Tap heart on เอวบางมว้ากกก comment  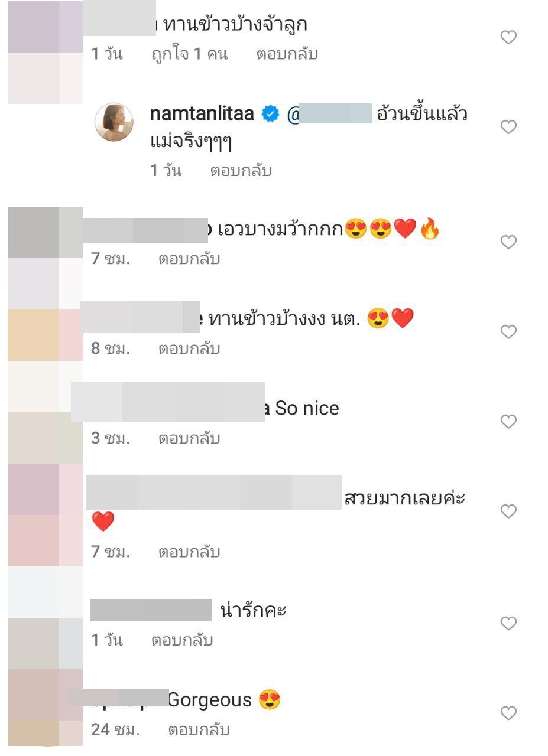(x=508, y=242)
